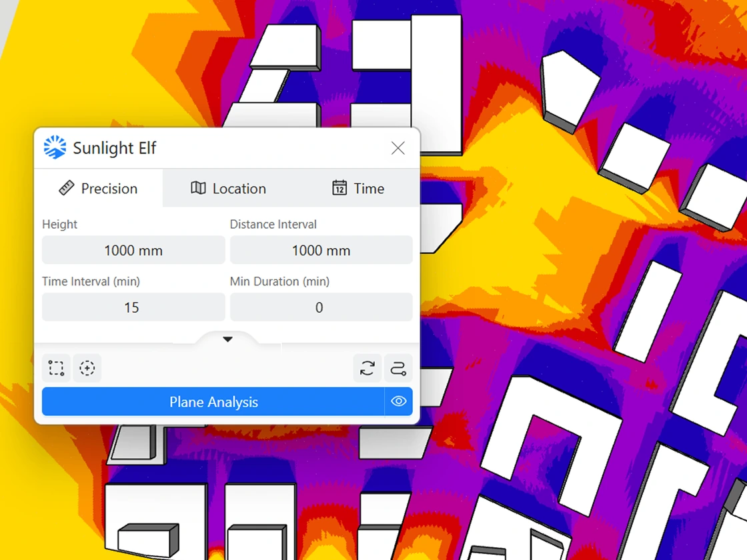Click the ruler icon on Precision tab
The image size is (747, 560).
tap(66, 189)
